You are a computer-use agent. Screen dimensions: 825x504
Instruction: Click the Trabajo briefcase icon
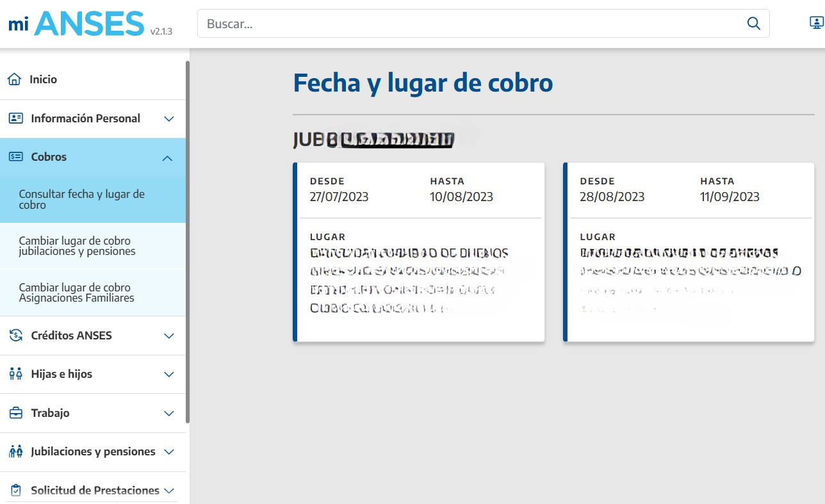coord(16,413)
